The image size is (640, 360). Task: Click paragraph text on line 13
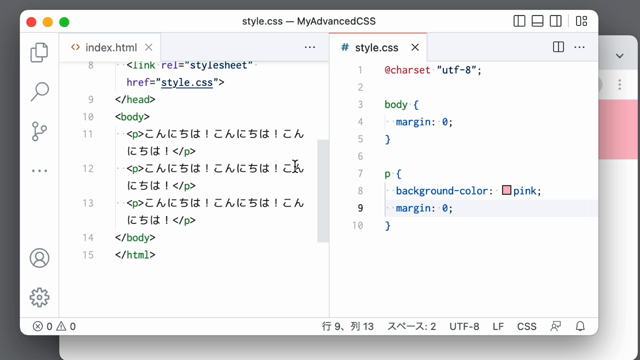[x=215, y=211]
